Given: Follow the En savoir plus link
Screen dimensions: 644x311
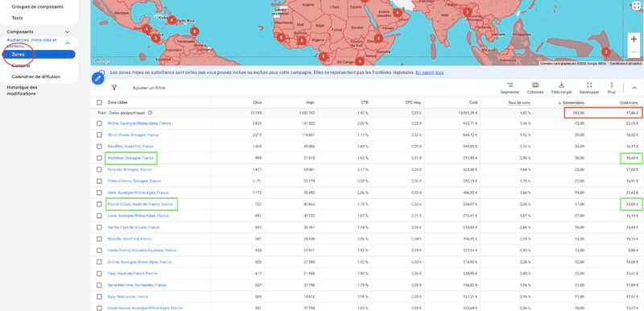Looking at the screenshot, I should pyautogui.click(x=430, y=73).
